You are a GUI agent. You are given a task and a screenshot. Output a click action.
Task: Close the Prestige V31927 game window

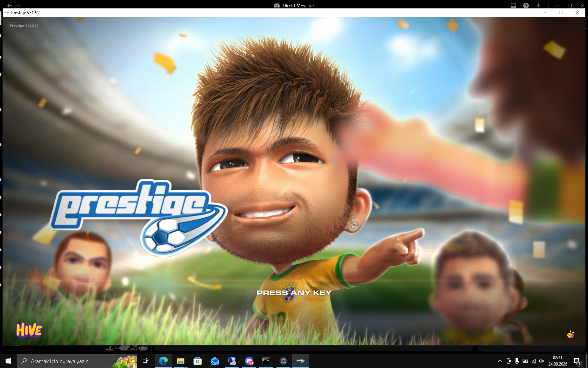coord(577,13)
